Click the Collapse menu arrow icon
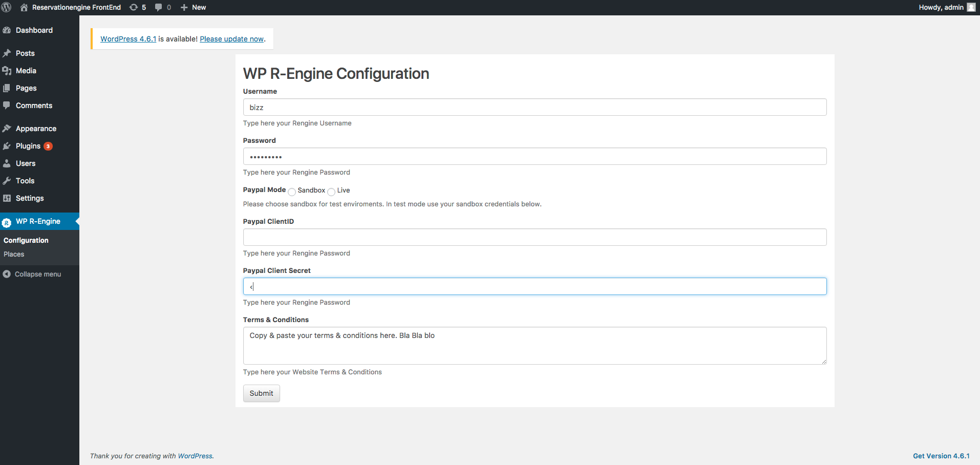The height and width of the screenshot is (465, 980). [7, 274]
